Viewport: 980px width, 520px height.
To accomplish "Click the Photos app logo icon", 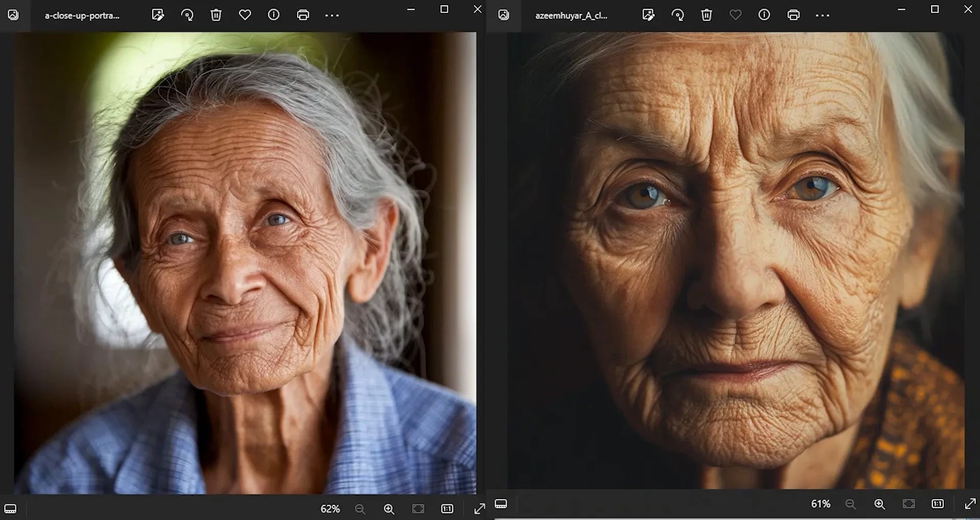I will pyautogui.click(x=14, y=15).
